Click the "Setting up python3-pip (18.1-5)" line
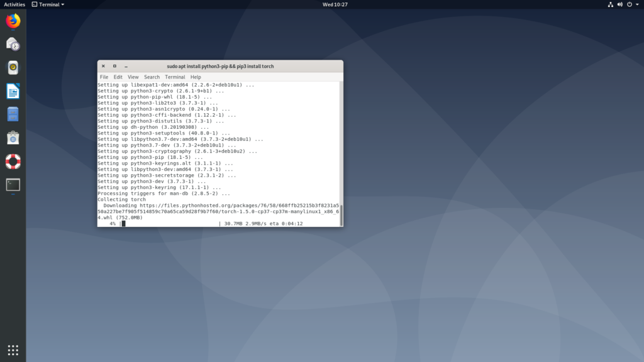 150,157
